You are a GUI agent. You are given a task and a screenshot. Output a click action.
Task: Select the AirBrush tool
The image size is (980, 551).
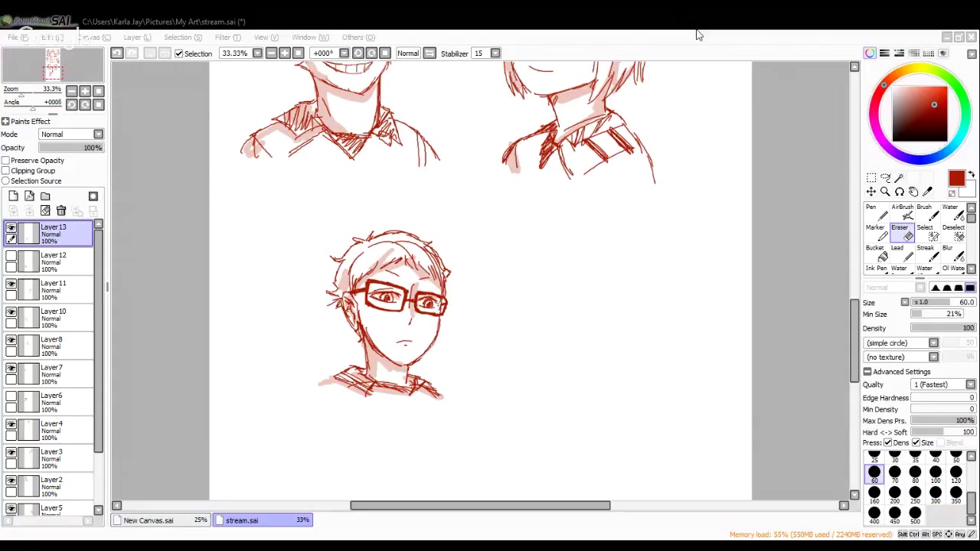click(901, 212)
